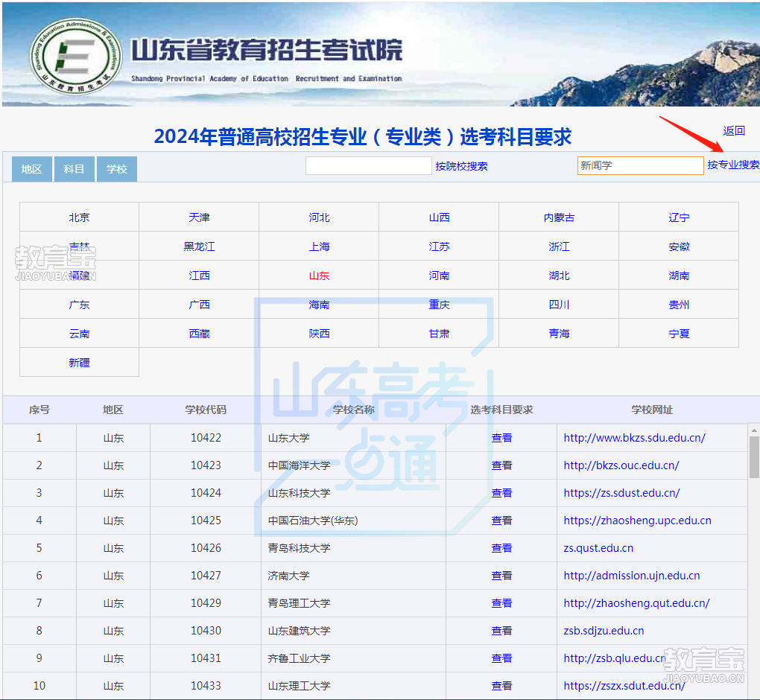
Task: Select 湖北 region
Action: point(559,276)
